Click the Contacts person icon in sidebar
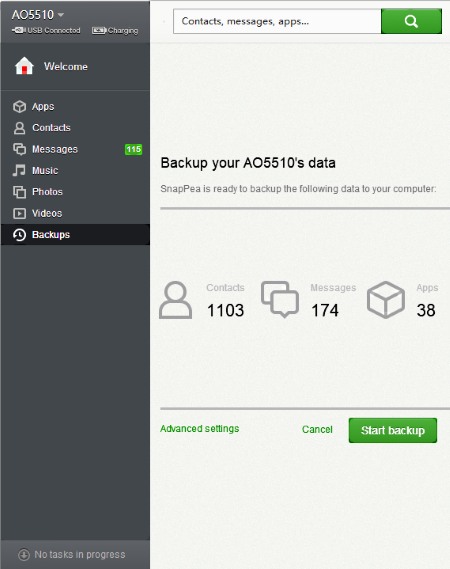Viewport: 450px width, 569px height. (x=19, y=128)
